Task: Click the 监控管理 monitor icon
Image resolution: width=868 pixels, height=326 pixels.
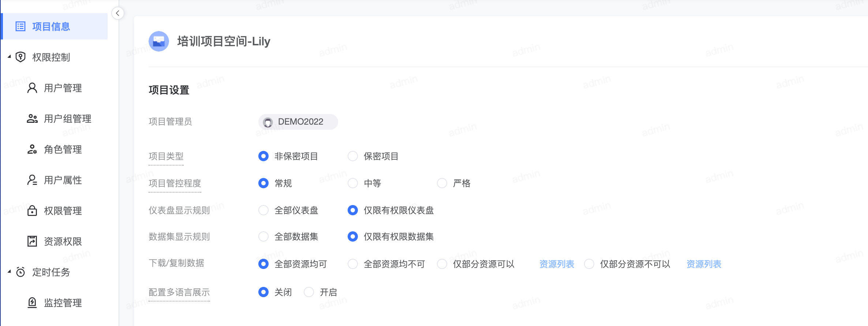Action: tap(32, 303)
